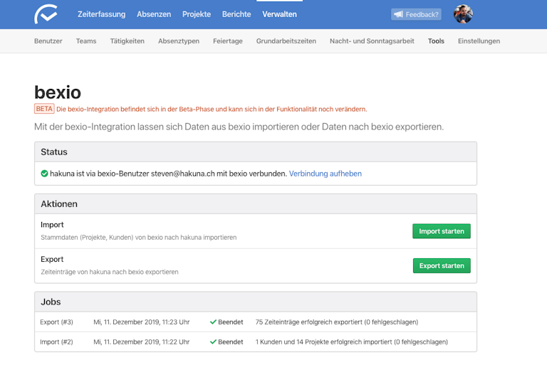Switch to the Teams tab
The width and height of the screenshot is (547, 392).
86,41
